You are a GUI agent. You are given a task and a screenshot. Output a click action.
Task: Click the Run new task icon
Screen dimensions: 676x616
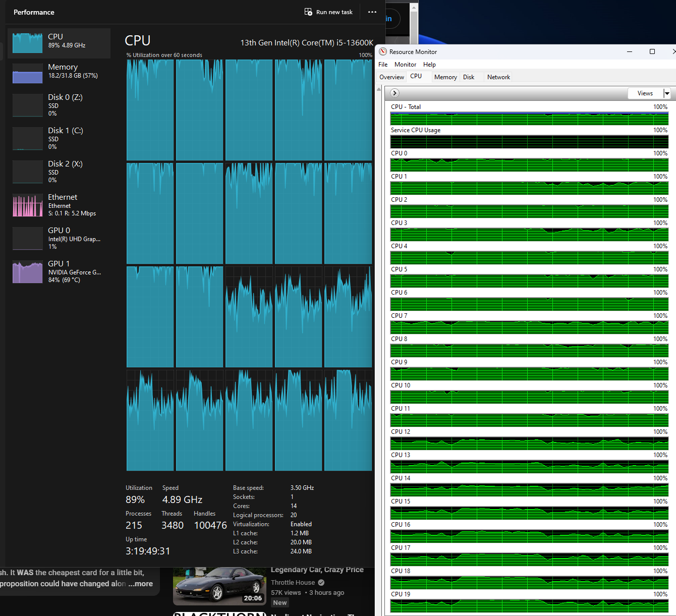(308, 12)
